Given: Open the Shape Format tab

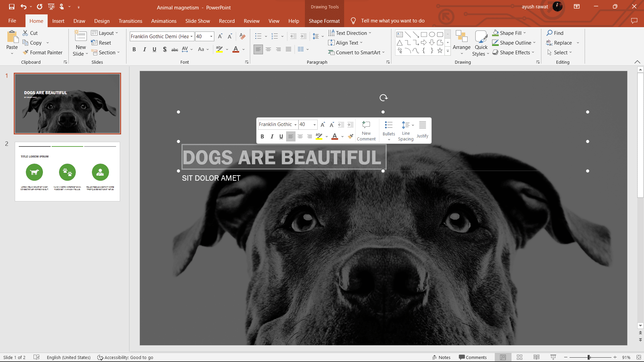Looking at the screenshot, I should coord(324,21).
